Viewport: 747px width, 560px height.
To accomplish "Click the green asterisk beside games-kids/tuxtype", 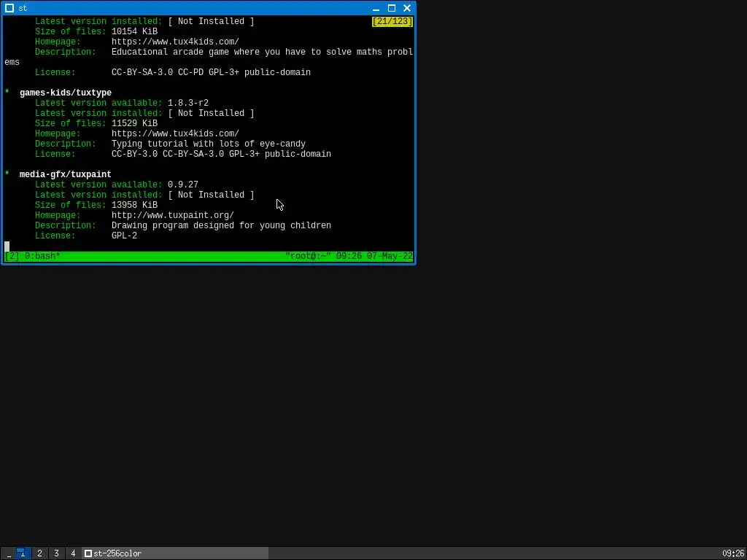I will (7, 93).
